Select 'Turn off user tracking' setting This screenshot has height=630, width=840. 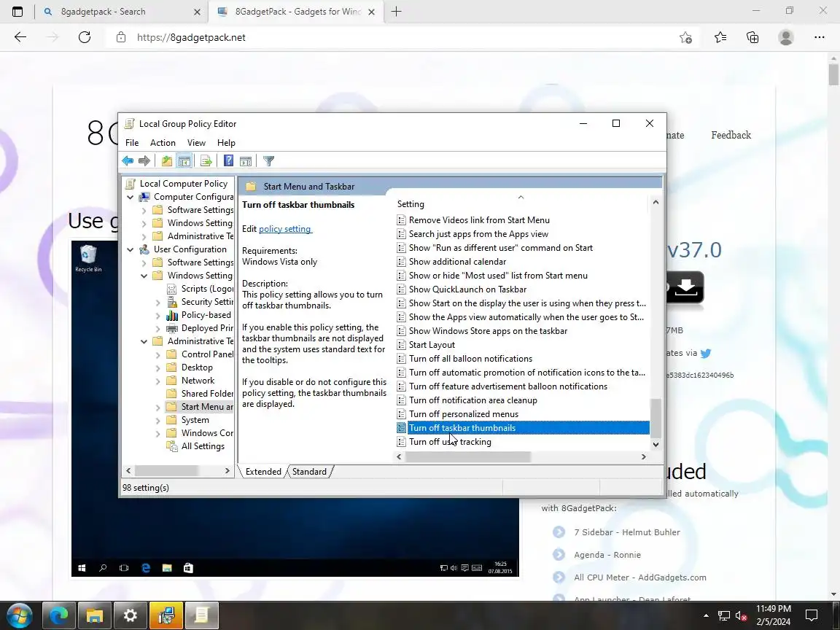(x=450, y=442)
